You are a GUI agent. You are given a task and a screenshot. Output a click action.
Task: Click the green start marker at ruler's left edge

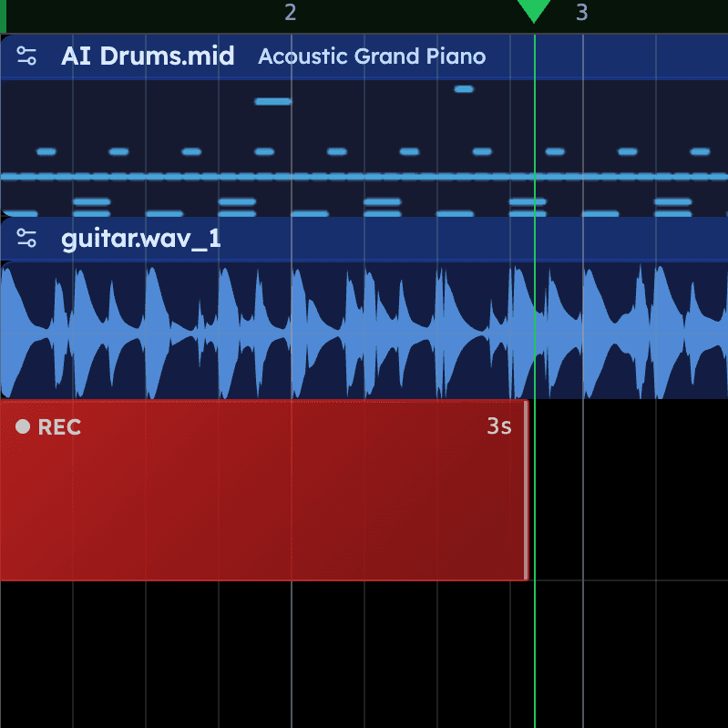(3, 15)
